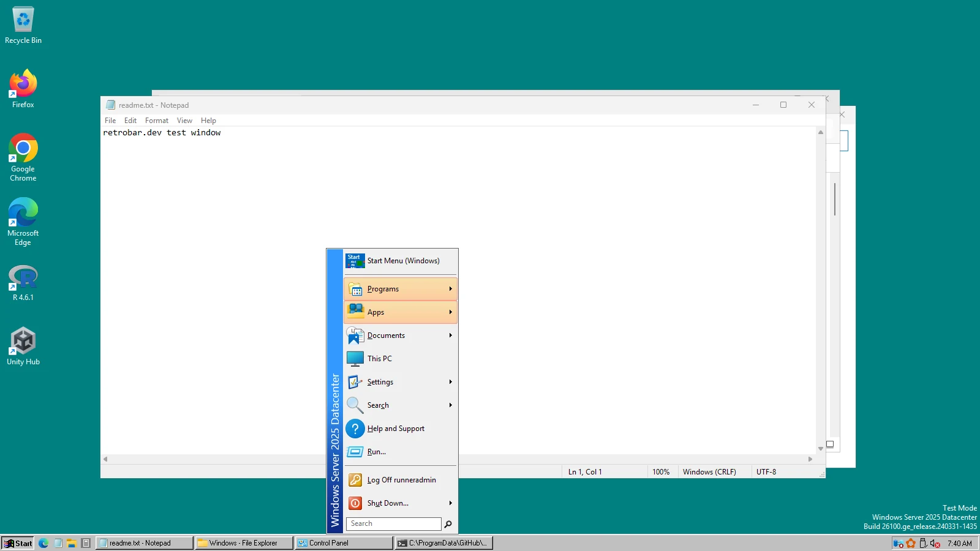The height and width of the screenshot is (551, 980).
Task: Click the Settings icon in start menu
Action: coord(355,382)
